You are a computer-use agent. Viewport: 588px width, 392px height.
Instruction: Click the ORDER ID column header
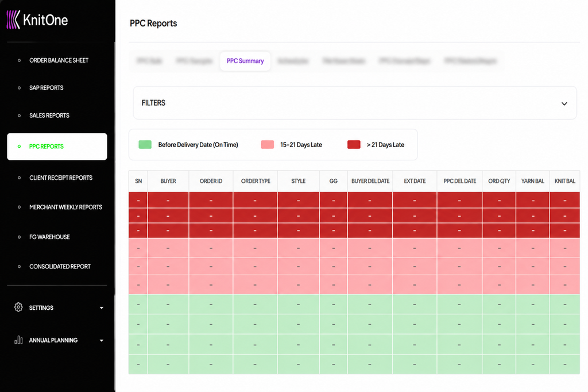(211, 181)
